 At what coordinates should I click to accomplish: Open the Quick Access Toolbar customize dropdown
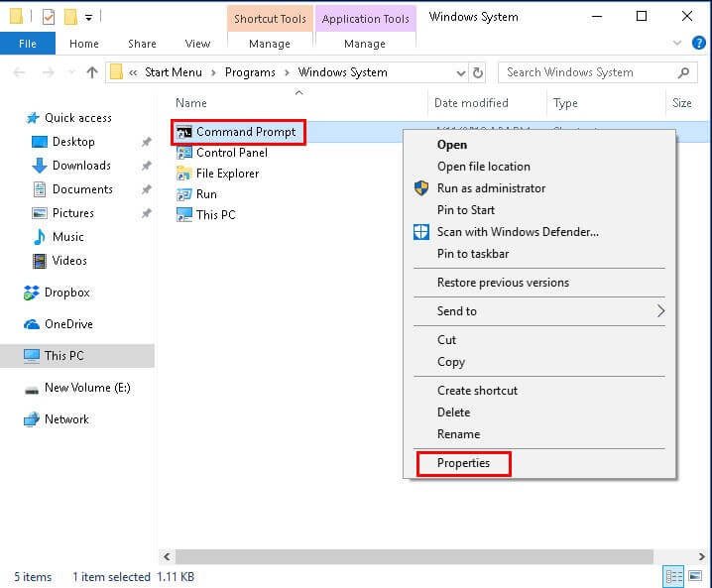[88, 17]
